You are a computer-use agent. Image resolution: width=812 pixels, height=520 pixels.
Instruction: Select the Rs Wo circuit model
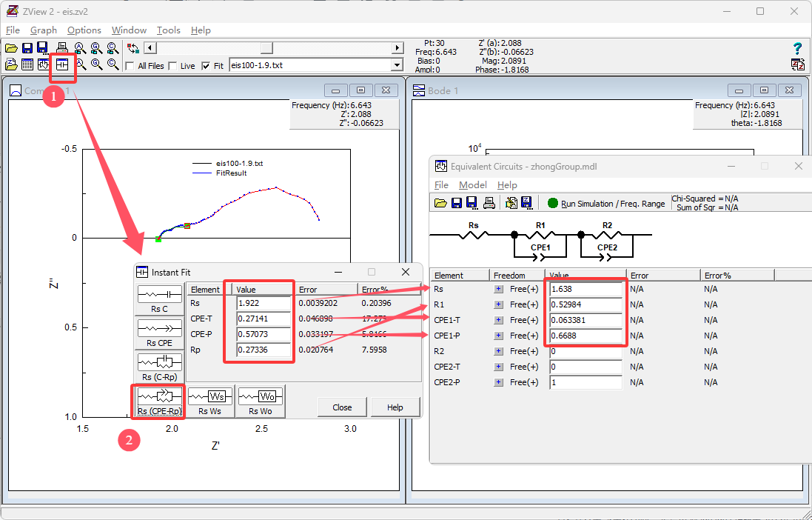[260, 401]
